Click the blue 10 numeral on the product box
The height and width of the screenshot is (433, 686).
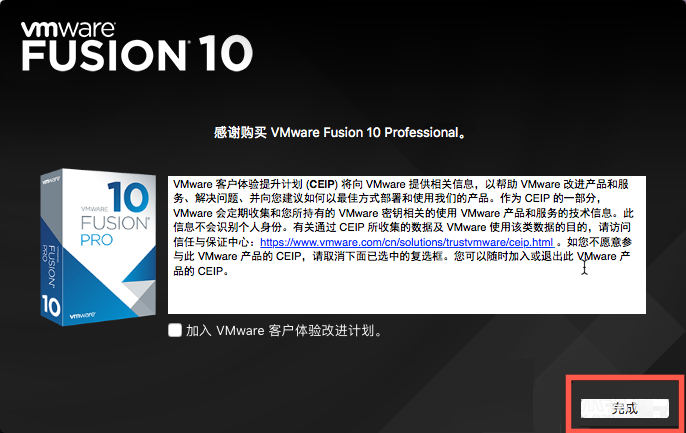129,197
